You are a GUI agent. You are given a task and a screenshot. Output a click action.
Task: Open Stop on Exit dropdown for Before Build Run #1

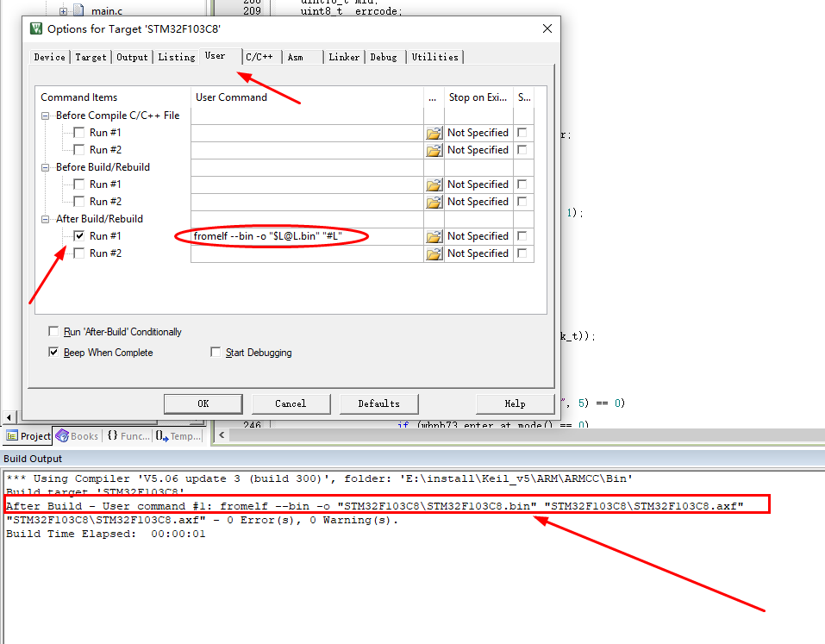coord(478,184)
